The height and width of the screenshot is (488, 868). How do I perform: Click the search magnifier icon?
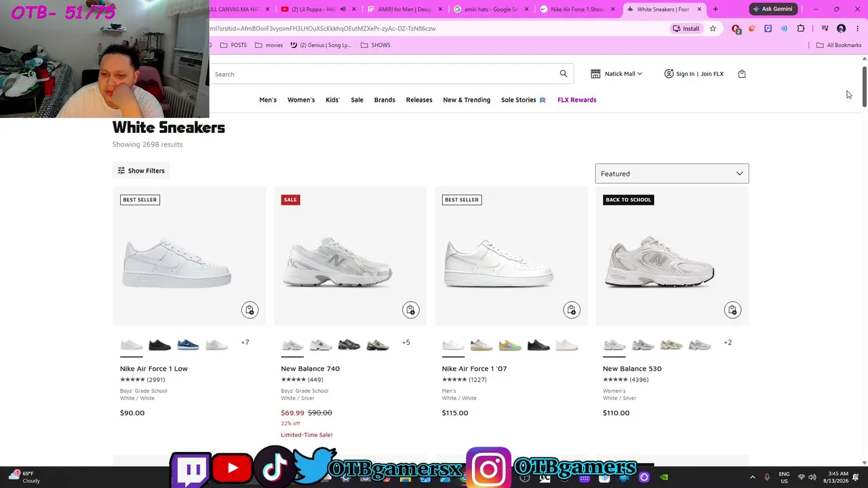564,74
